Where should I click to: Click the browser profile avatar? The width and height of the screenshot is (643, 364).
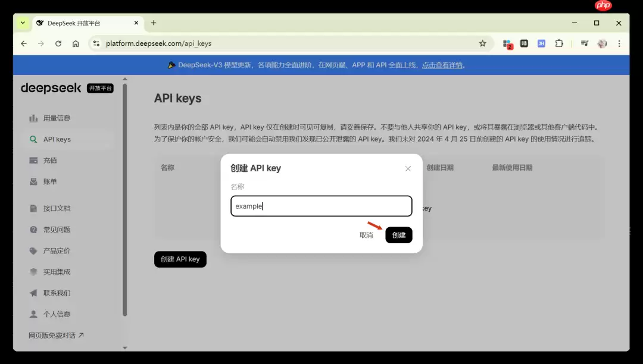coord(601,43)
